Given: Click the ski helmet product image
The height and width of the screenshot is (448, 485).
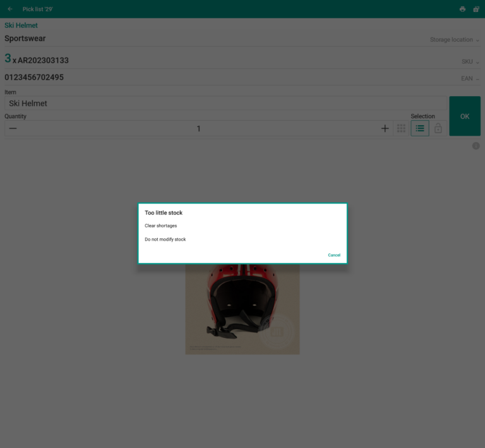Looking at the screenshot, I should point(242,310).
